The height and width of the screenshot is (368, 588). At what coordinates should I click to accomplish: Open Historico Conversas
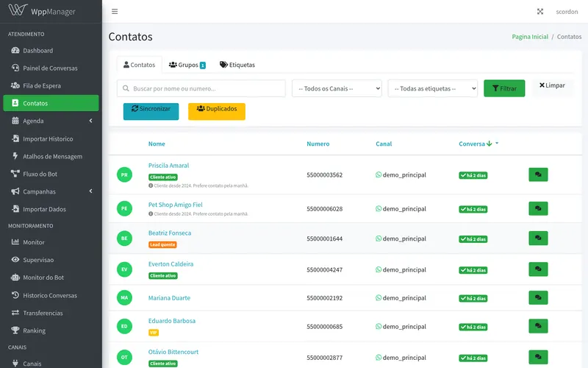[51, 295]
